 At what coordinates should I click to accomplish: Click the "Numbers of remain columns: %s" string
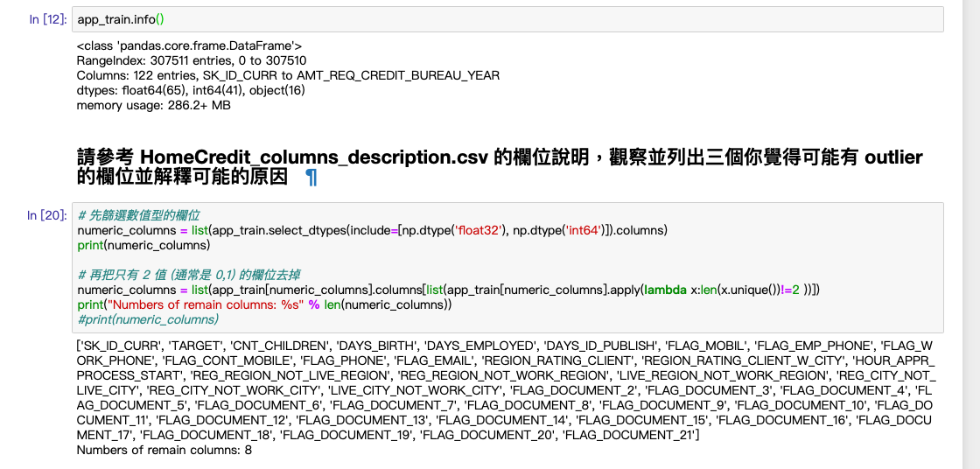coord(205,304)
